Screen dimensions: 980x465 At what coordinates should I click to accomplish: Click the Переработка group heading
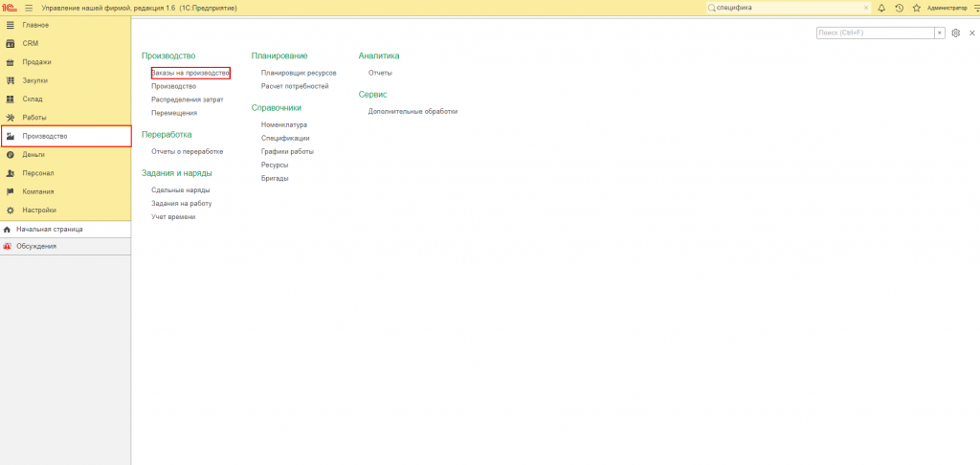[167, 134]
